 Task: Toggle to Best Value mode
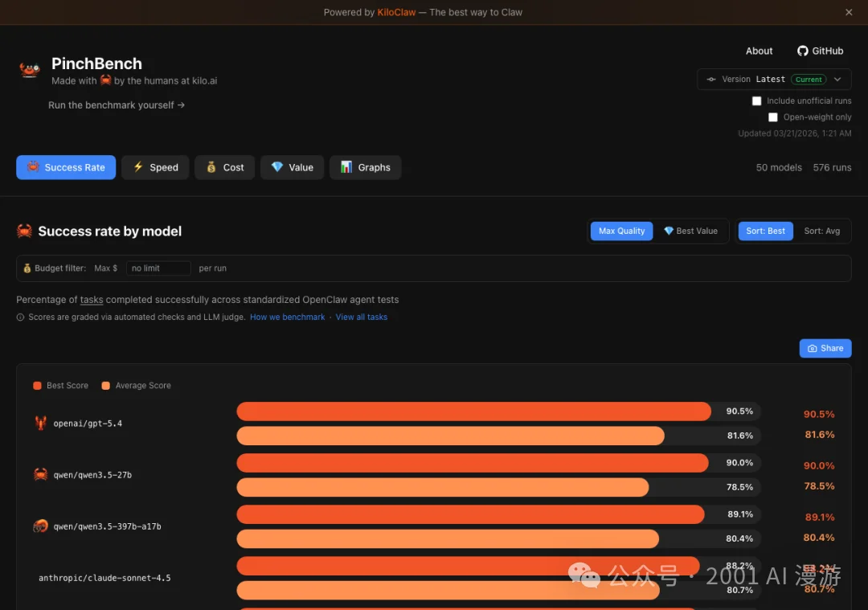click(690, 231)
